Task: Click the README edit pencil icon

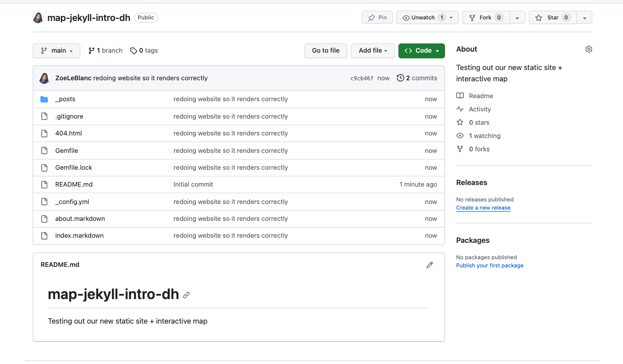Action: pyautogui.click(x=430, y=265)
